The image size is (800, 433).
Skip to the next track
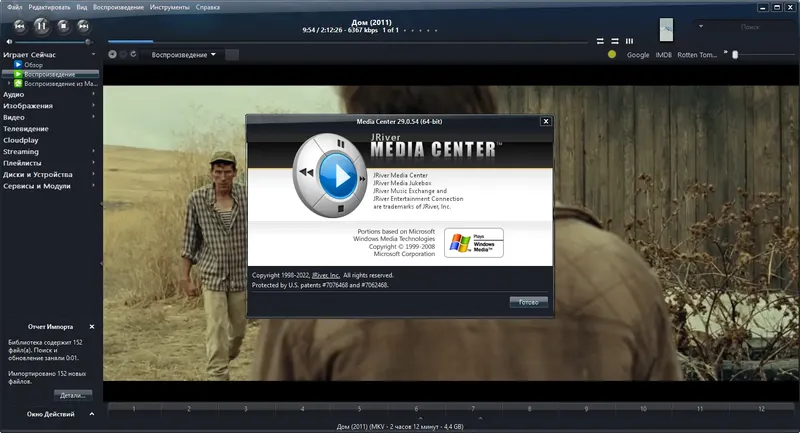coord(84,26)
